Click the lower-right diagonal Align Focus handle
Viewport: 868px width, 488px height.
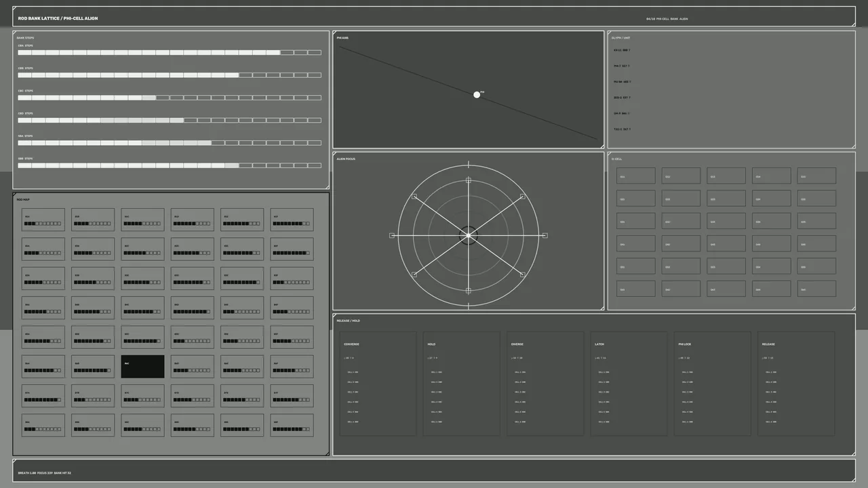(x=522, y=274)
